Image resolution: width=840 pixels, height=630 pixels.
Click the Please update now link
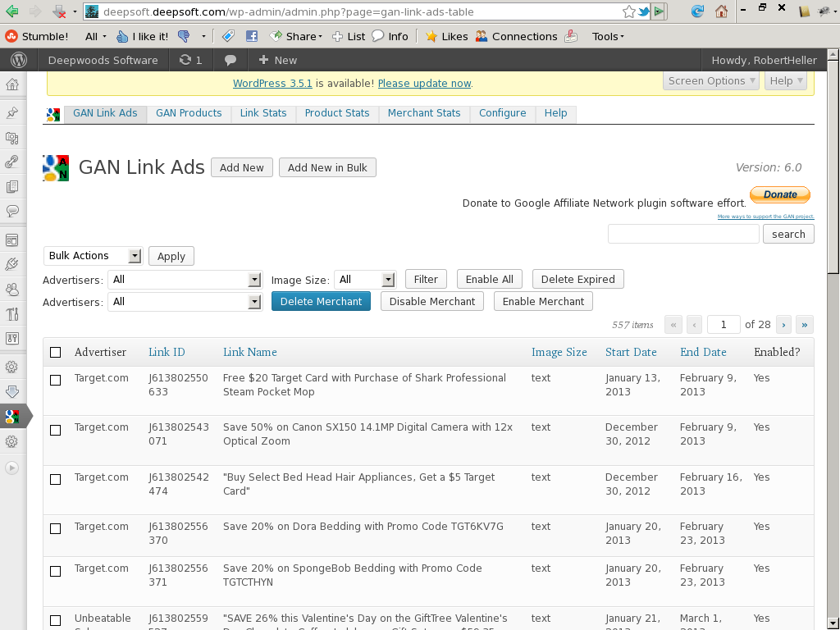coord(424,84)
